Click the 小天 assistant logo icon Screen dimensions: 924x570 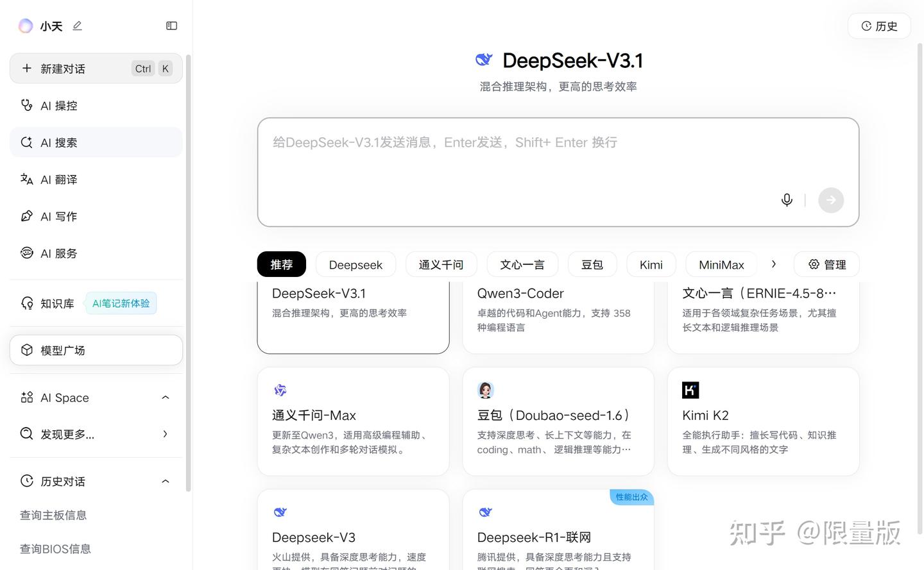click(26, 26)
